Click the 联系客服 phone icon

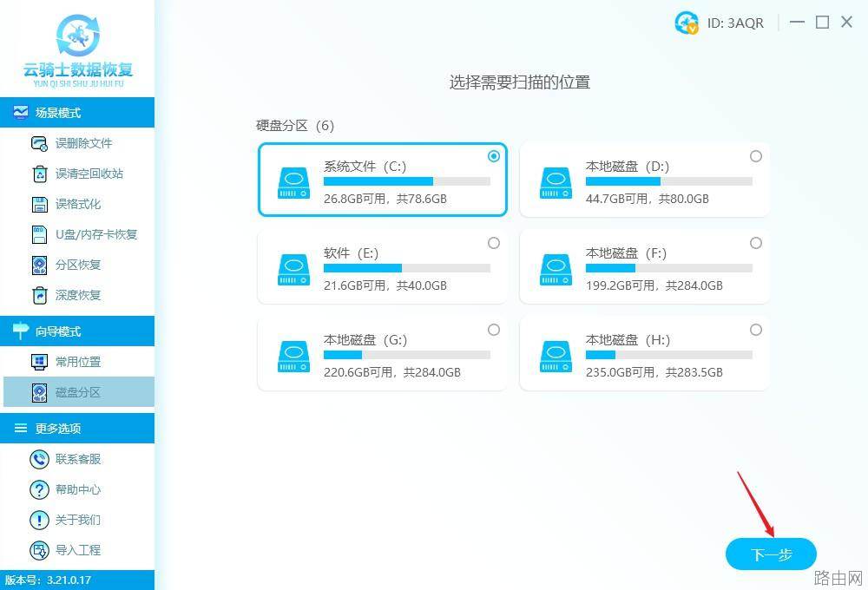coord(39,459)
